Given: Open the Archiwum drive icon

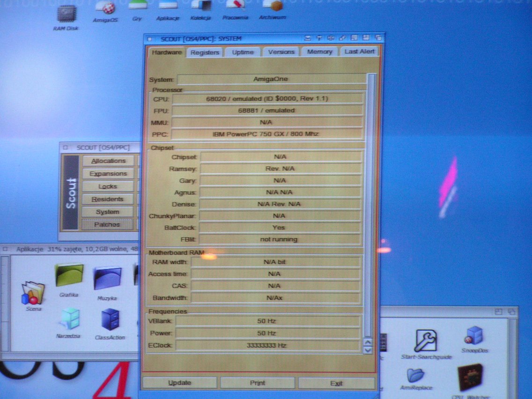Looking at the screenshot, I should pos(273,6).
